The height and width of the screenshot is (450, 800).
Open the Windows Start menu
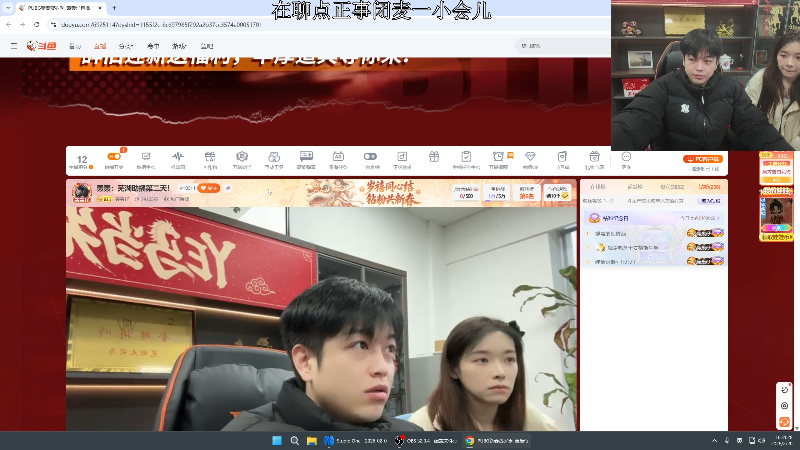pos(277,440)
